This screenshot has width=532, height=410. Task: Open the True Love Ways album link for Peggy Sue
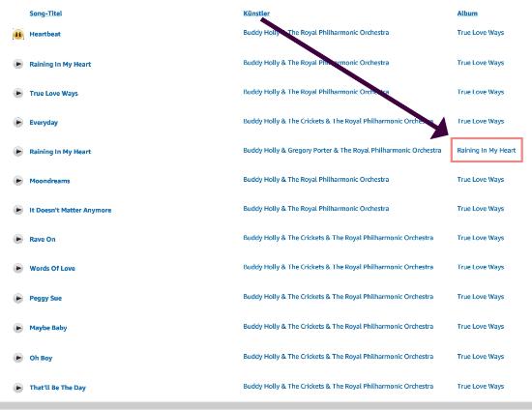click(x=481, y=297)
